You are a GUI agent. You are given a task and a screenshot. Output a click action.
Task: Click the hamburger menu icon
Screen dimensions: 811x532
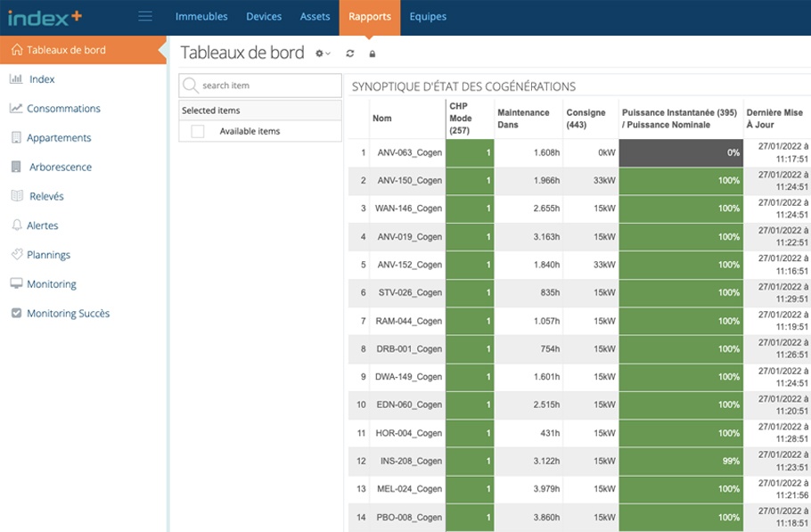click(145, 16)
